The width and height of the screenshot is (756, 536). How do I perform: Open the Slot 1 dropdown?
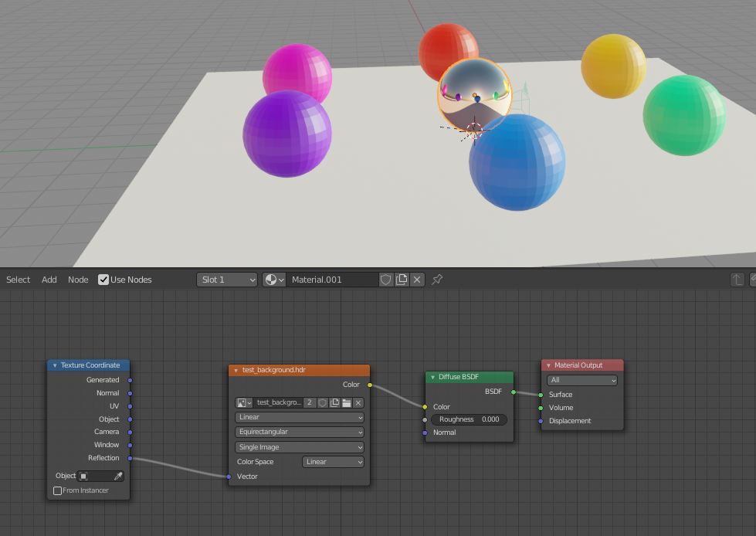point(226,280)
